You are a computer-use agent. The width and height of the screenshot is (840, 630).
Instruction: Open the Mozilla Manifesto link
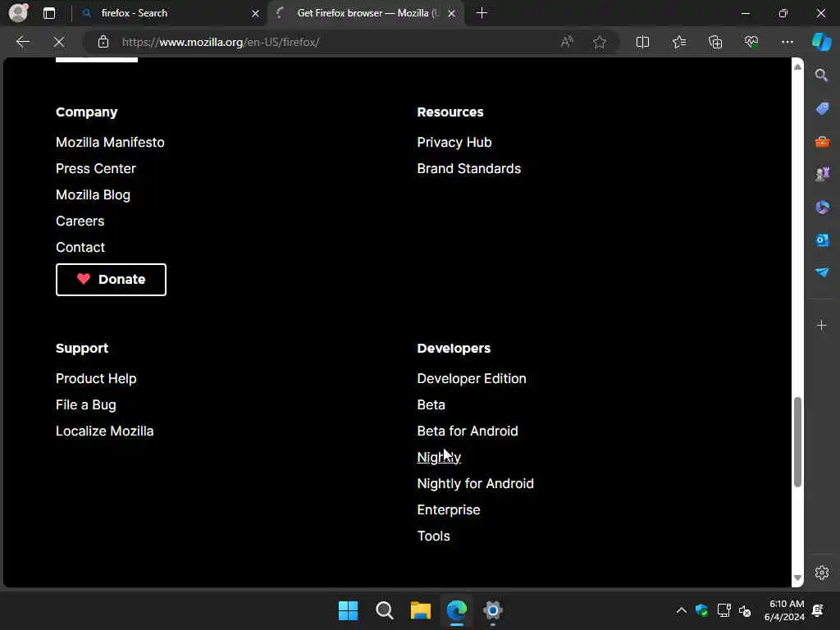(x=110, y=142)
